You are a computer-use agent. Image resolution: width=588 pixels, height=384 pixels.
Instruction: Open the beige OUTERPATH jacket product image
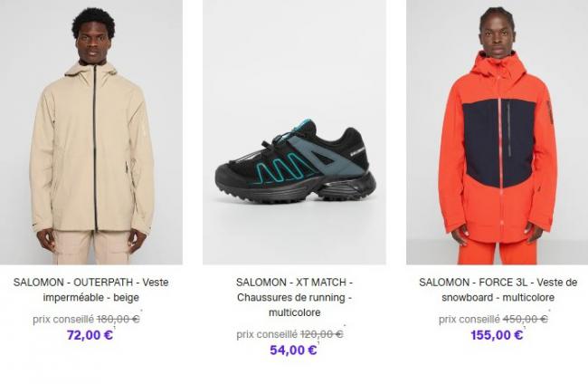(91, 132)
